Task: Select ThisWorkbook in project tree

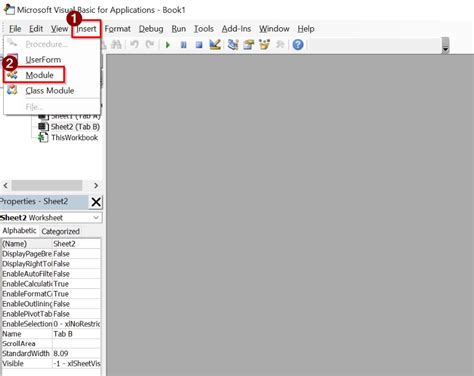Action: [75, 137]
